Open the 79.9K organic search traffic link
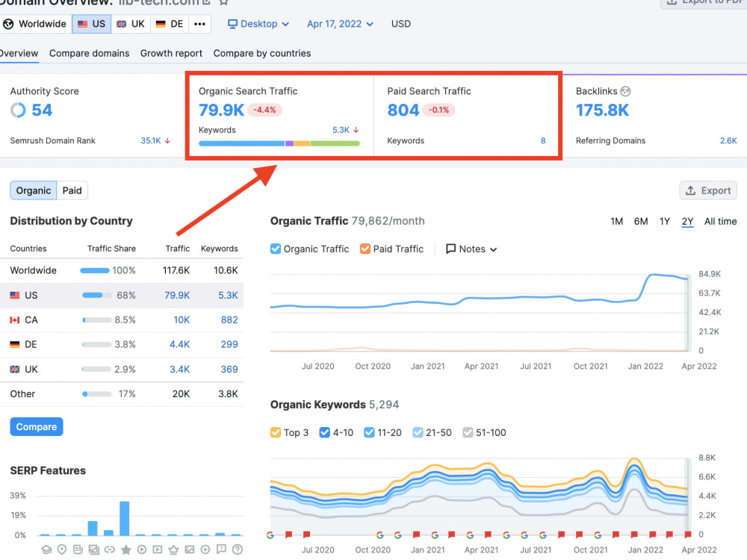 [x=221, y=110]
